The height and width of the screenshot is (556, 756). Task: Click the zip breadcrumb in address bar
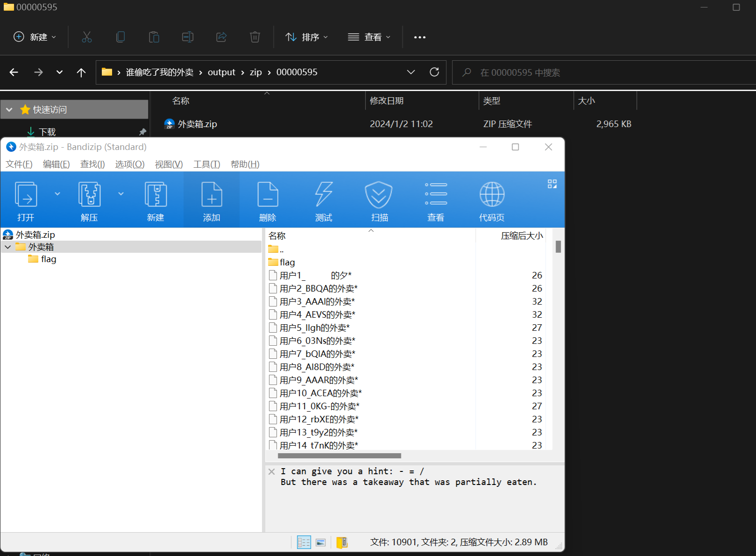pos(256,72)
